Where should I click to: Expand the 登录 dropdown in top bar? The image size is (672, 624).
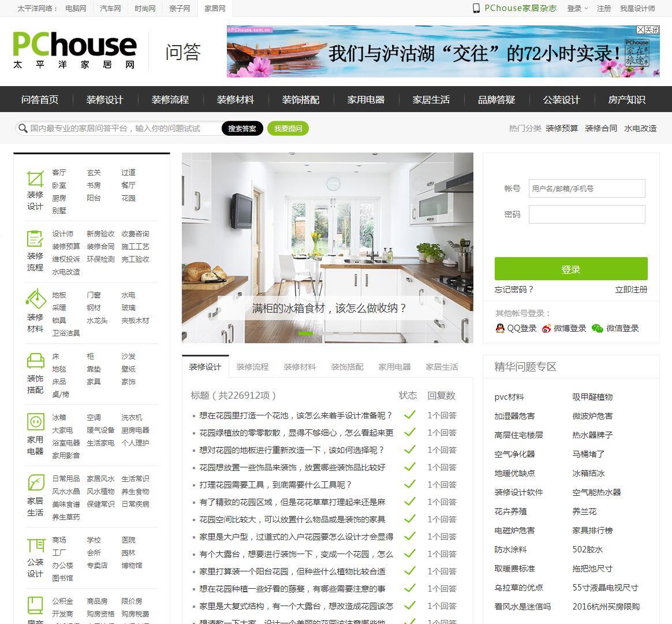pyautogui.click(x=577, y=8)
